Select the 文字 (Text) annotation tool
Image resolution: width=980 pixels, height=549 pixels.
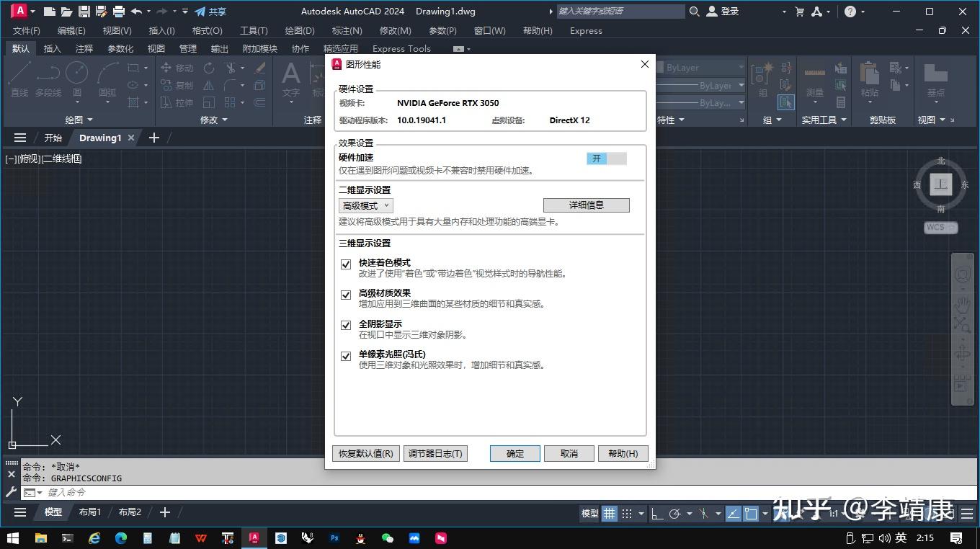pyautogui.click(x=290, y=75)
